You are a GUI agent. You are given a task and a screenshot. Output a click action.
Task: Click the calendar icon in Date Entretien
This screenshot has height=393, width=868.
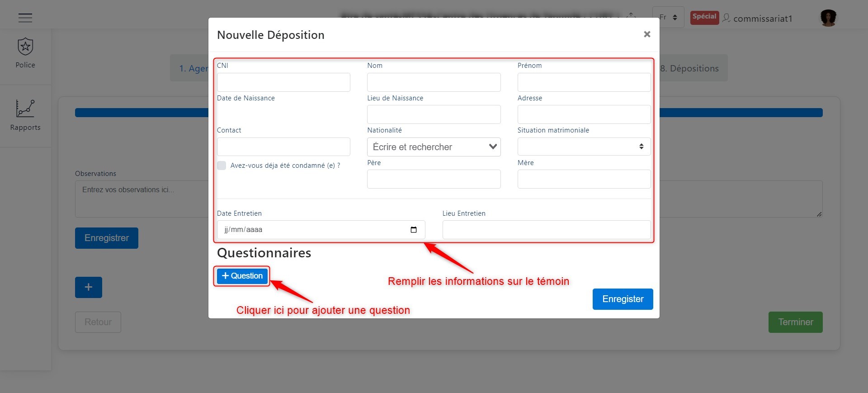coord(413,230)
